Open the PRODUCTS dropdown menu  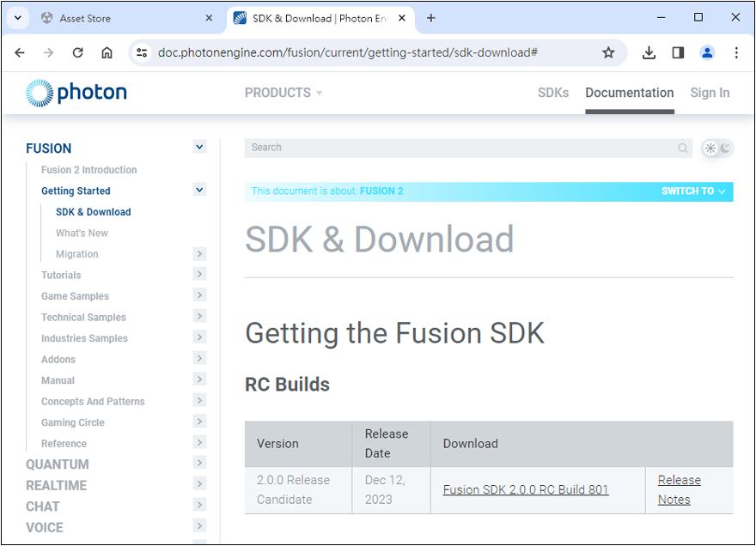point(283,93)
